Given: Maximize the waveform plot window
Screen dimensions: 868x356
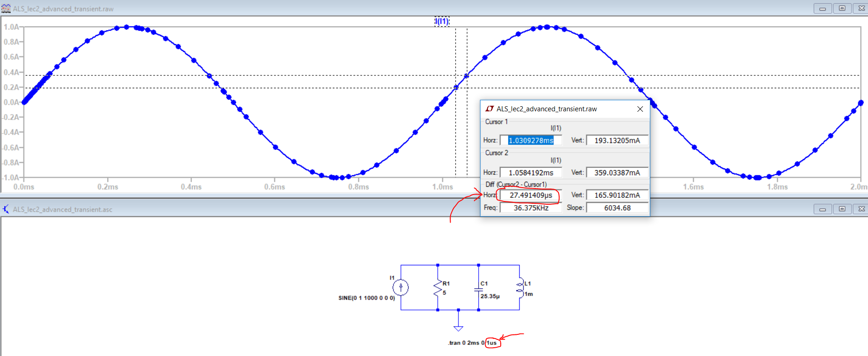Looking at the screenshot, I should point(842,8).
